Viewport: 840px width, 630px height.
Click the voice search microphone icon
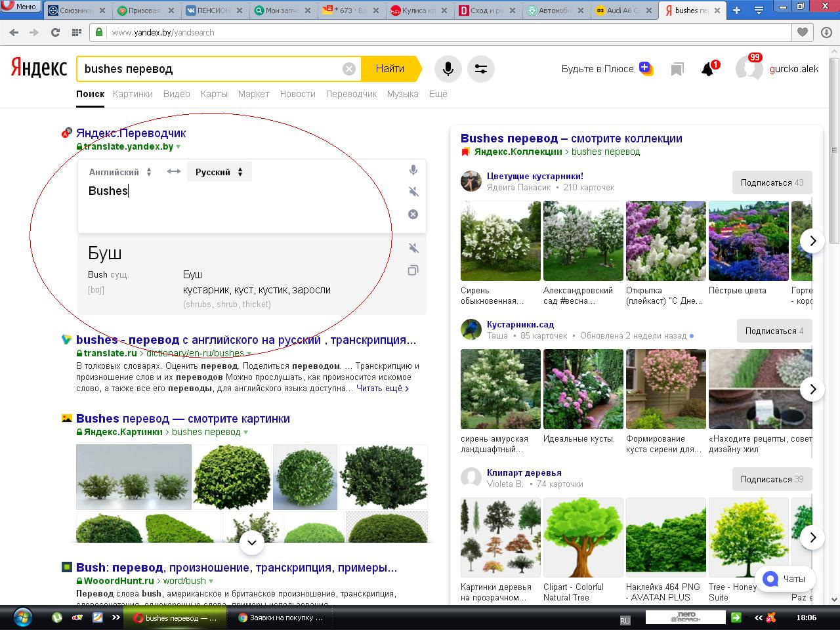[x=448, y=69]
